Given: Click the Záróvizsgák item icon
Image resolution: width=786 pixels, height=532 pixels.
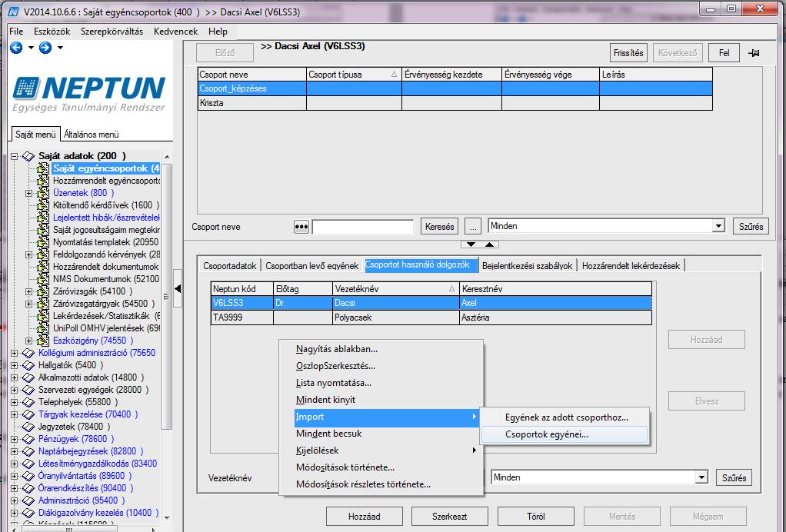Looking at the screenshot, I should [43, 291].
